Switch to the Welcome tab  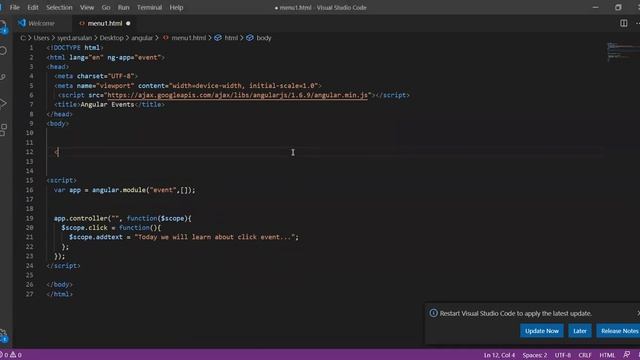[41, 23]
